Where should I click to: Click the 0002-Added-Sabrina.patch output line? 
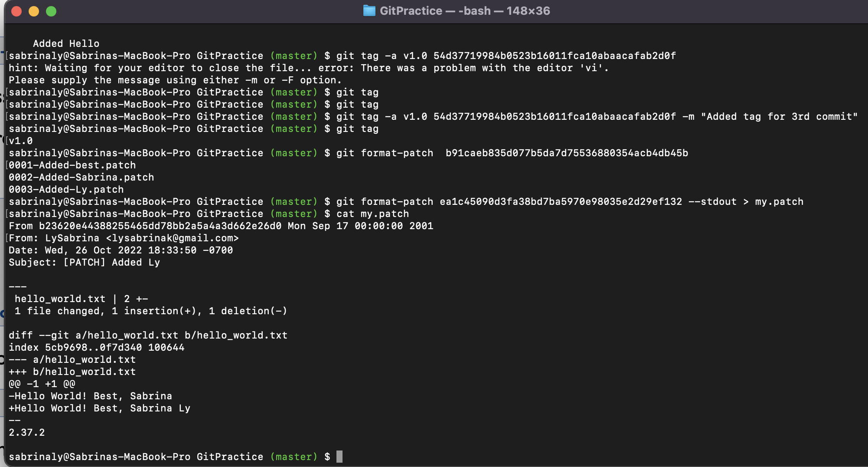point(81,178)
